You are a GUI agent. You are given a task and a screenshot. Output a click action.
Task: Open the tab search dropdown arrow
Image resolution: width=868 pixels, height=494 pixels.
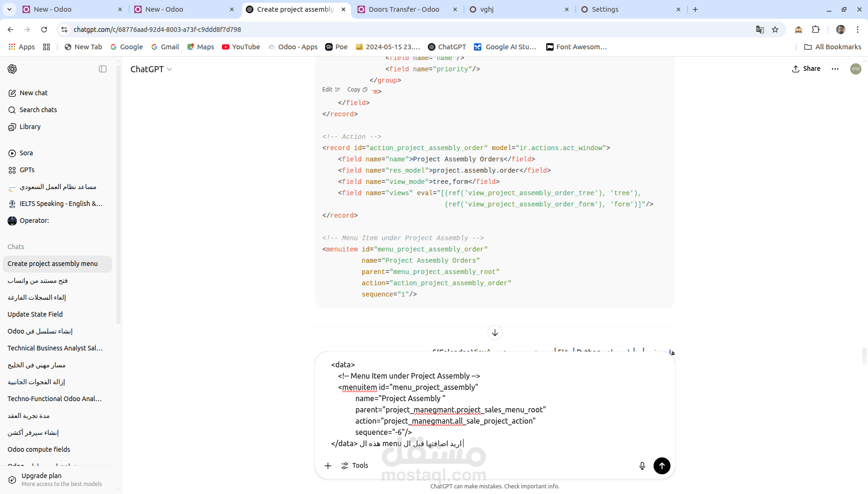[9, 9]
